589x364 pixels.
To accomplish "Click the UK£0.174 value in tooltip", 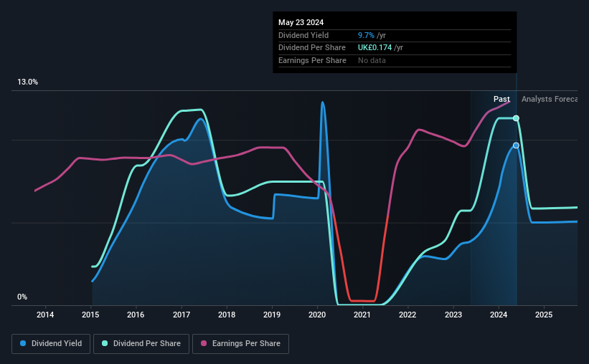I will 375,48.
